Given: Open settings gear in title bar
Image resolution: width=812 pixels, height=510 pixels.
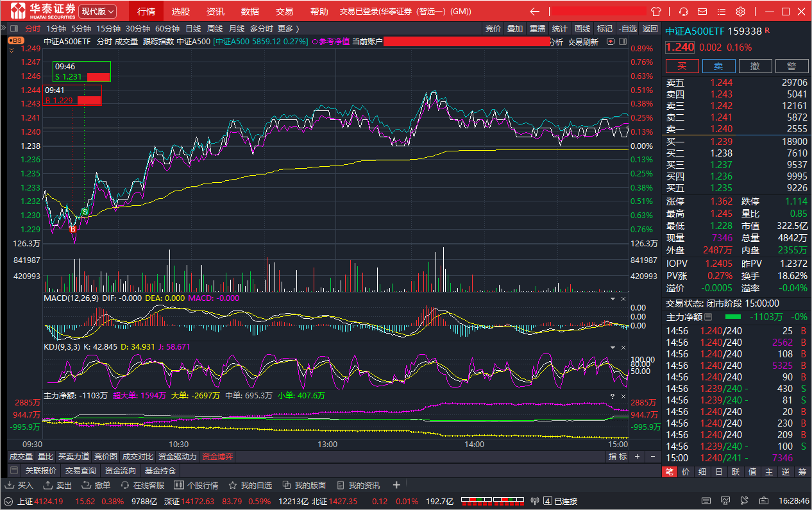Looking at the screenshot, I should click(x=740, y=12).
